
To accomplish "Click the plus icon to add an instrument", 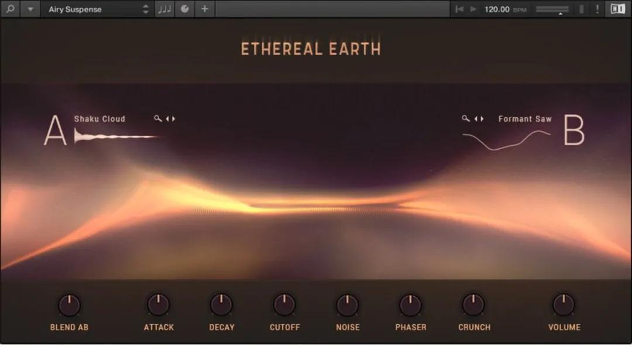I will 204,9.
